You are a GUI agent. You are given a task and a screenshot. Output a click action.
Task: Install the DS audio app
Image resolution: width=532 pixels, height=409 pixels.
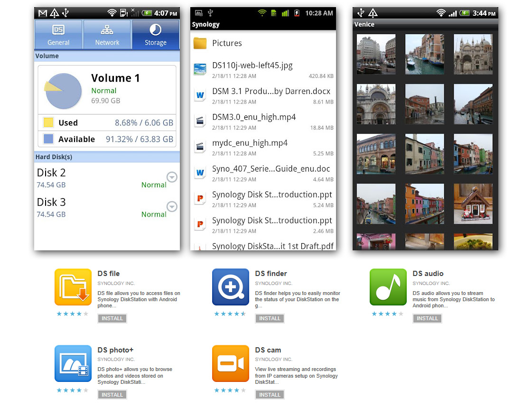427,318
